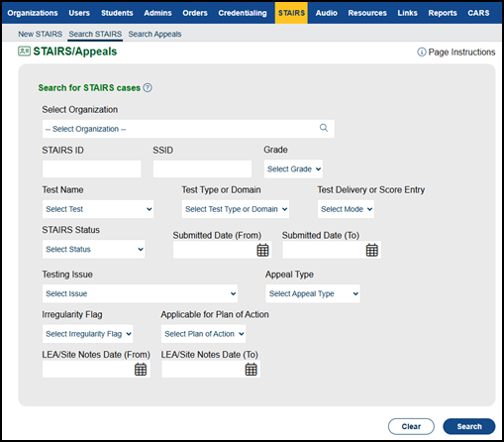This screenshot has width=504, height=442.
Task: Open the Links menu
Action: (x=407, y=13)
